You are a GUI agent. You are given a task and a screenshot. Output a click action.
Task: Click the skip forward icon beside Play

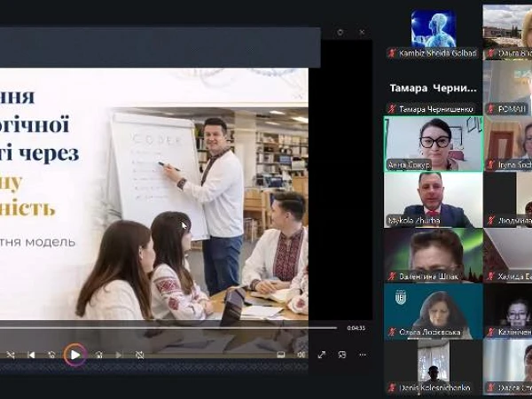pyautogui.click(x=98, y=355)
